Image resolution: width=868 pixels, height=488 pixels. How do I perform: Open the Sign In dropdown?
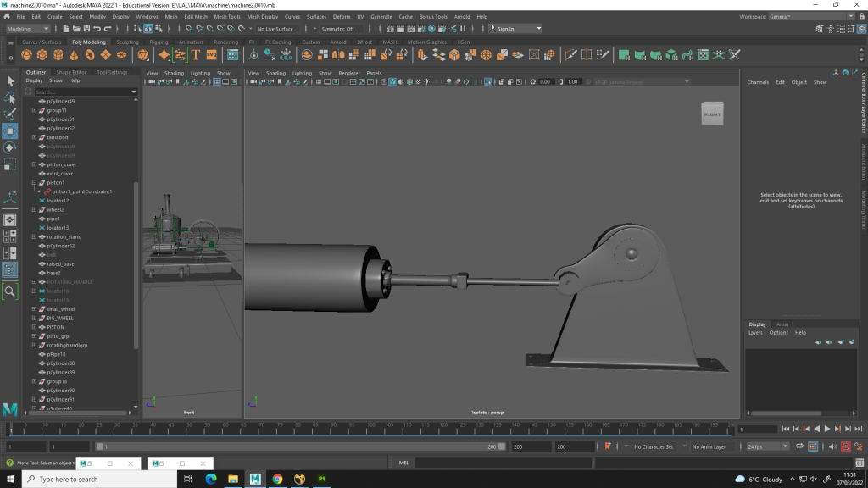(516, 29)
